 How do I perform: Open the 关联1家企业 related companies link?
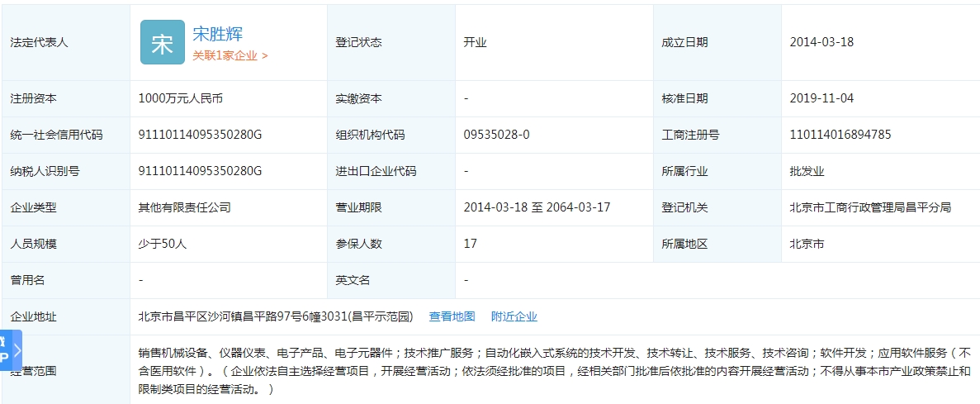point(230,56)
